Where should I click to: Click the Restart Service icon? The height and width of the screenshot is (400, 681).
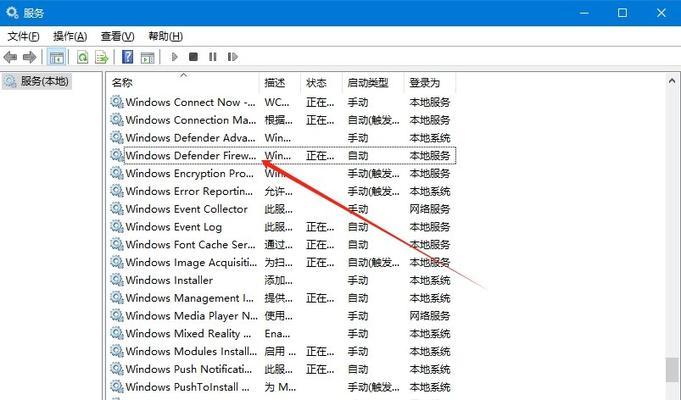point(232,57)
